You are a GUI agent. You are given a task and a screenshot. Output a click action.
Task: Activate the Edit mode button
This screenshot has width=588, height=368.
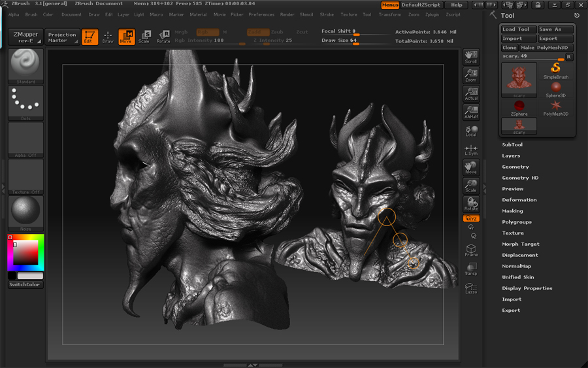(x=90, y=37)
